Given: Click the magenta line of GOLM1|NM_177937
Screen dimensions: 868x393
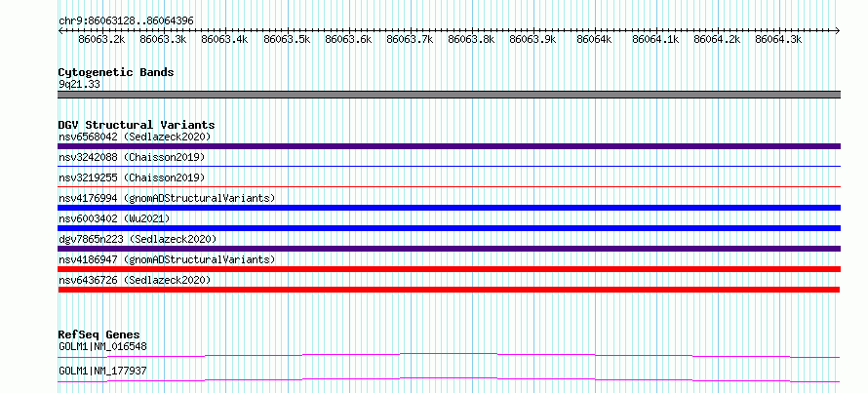Looking at the screenshot, I should pyautogui.click(x=449, y=379).
